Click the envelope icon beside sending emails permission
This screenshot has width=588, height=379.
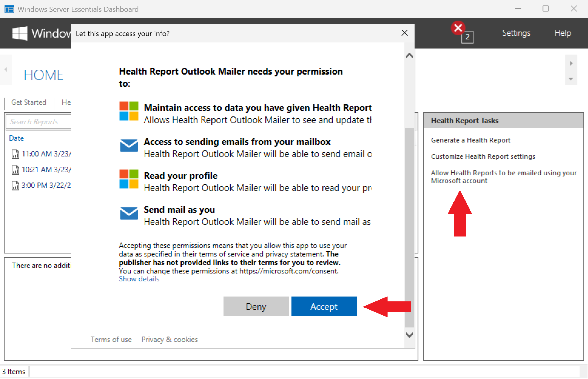(x=129, y=146)
